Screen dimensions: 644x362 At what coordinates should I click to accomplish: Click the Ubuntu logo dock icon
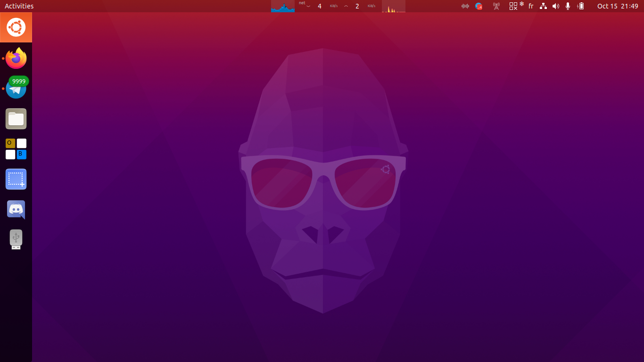(16, 27)
